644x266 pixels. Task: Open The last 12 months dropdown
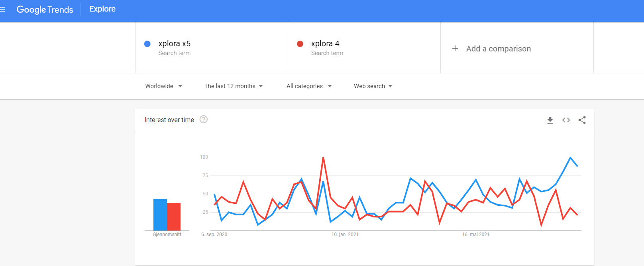[234, 86]
